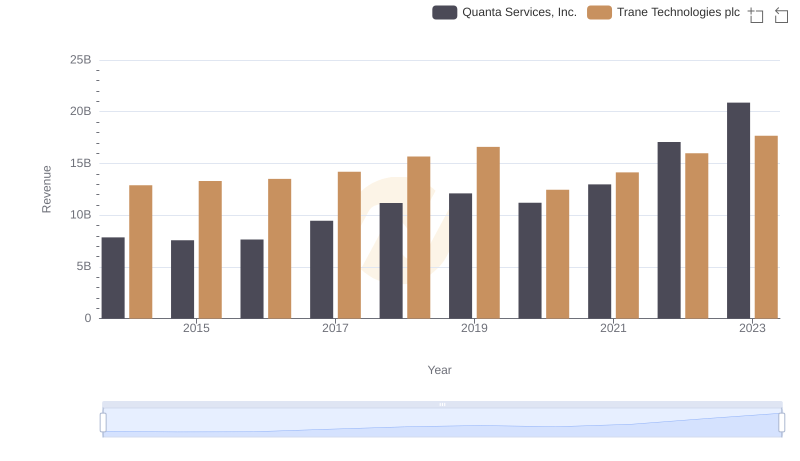Click the 2023 Trane Technologies bar
This screenshot has width=800, height=461.
coord(766,227)
